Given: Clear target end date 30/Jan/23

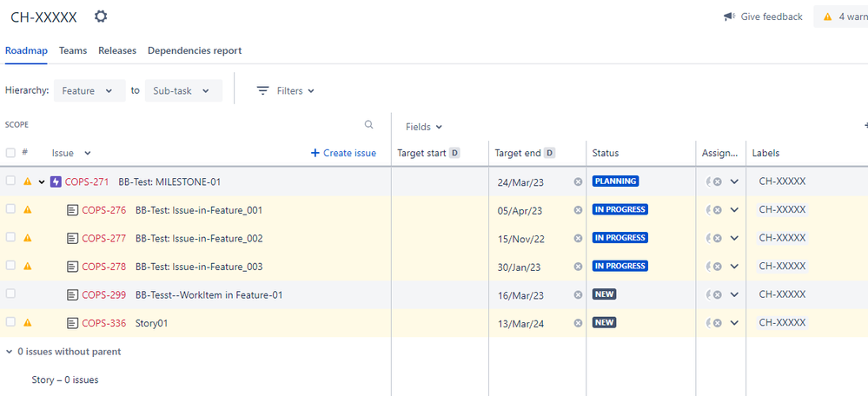Looking at the screenshot, I should coord(578,266).
